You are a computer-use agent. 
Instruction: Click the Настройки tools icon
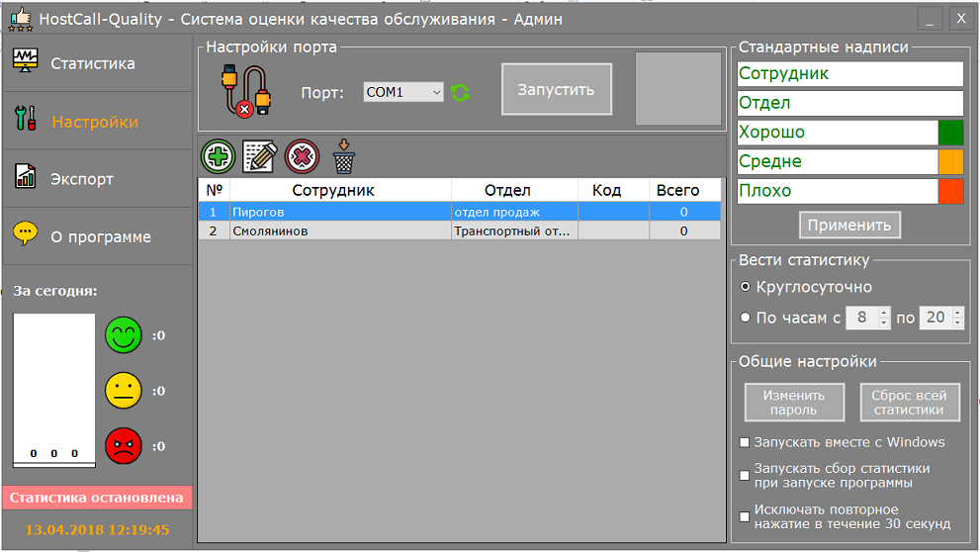pos(26,118)
